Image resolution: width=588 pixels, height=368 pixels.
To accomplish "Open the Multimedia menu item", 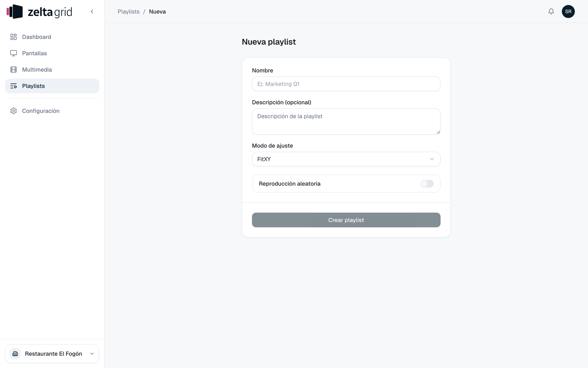I will pyautogui.click(x=52, y=70).
